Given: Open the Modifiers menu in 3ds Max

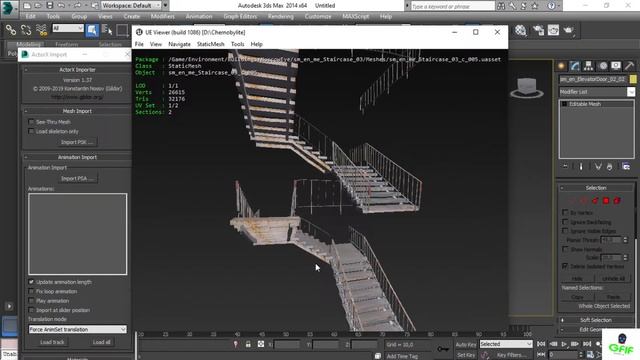Looking at the screenshot, I should (x=162, y=16).
